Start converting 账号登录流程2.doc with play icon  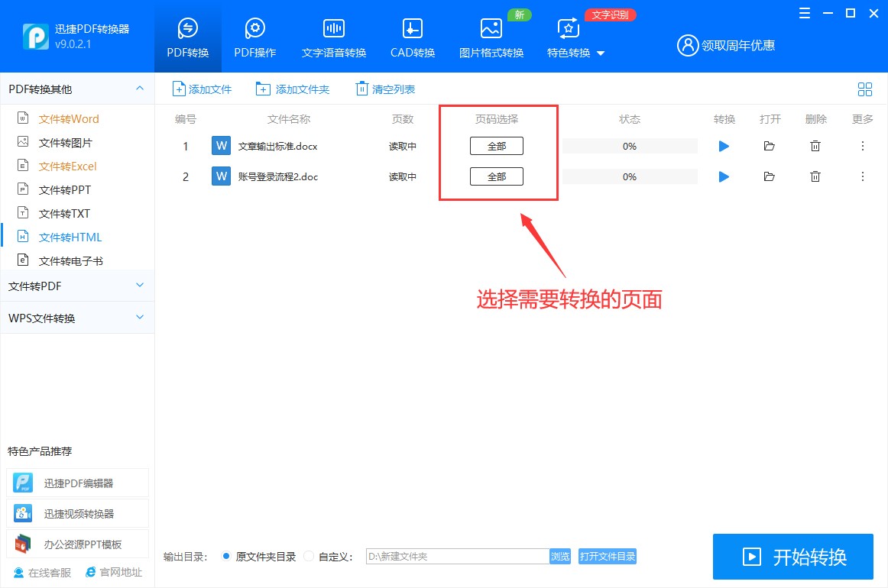(x=724, y=176)
